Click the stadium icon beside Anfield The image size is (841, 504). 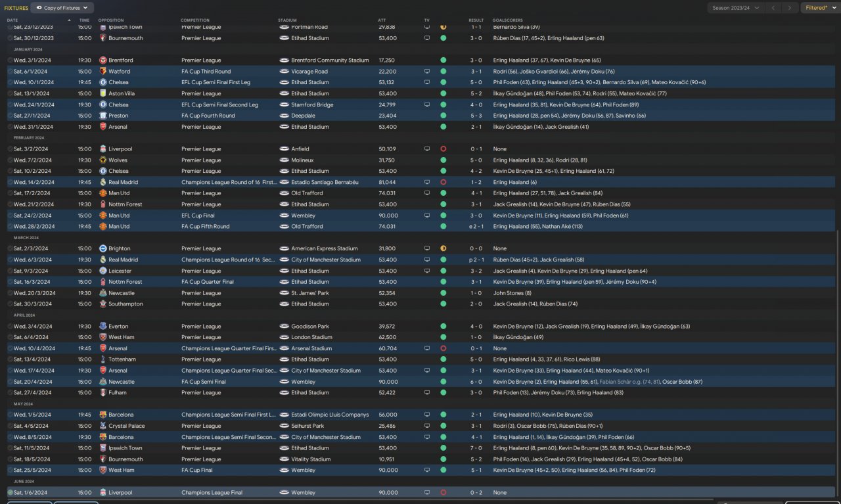[284, 149]
